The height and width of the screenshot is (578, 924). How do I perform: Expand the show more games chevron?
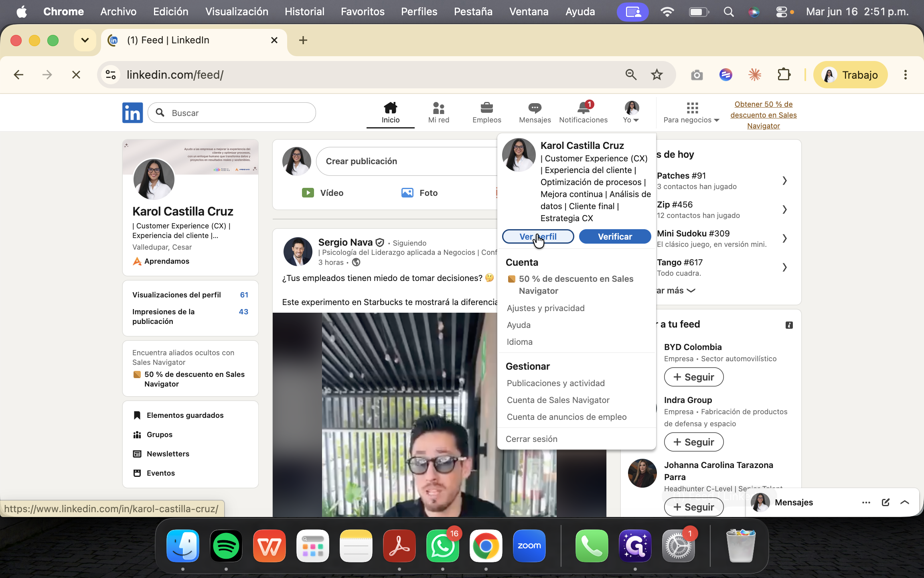coord(691,291)
